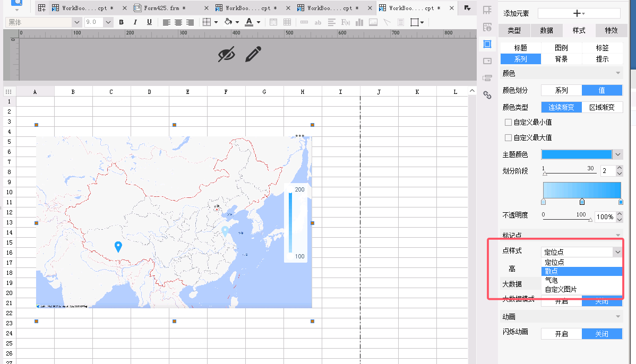Open the condition attributes sidebar icon
The height and width of the screenshot is (364, 636).
[487, 78]
